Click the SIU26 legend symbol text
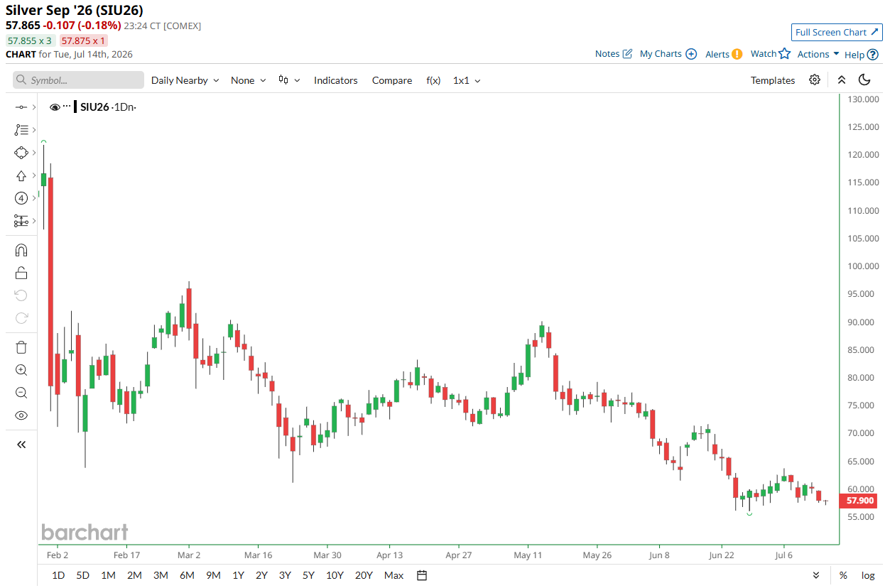The width and height of the screenshot is (890, 588). 94,107
